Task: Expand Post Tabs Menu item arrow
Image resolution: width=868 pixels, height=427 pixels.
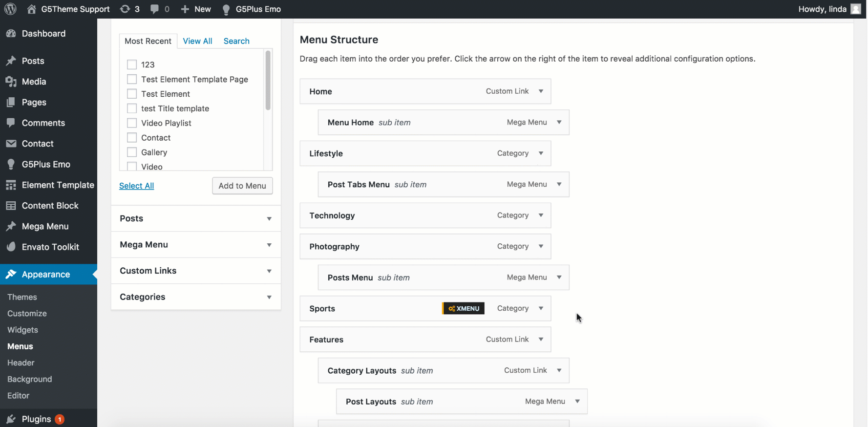Action: [x=559, y=184]
